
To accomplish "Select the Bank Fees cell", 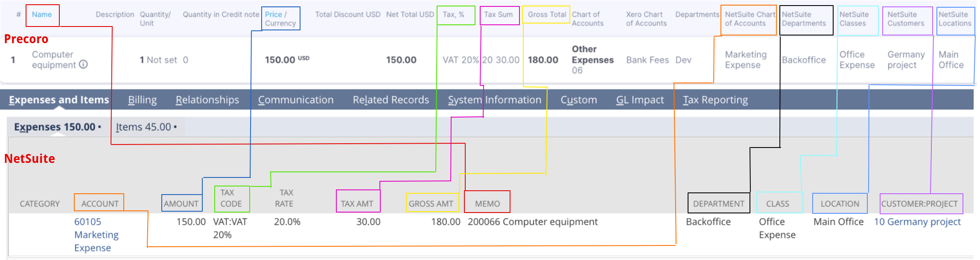I will (647, 60).
